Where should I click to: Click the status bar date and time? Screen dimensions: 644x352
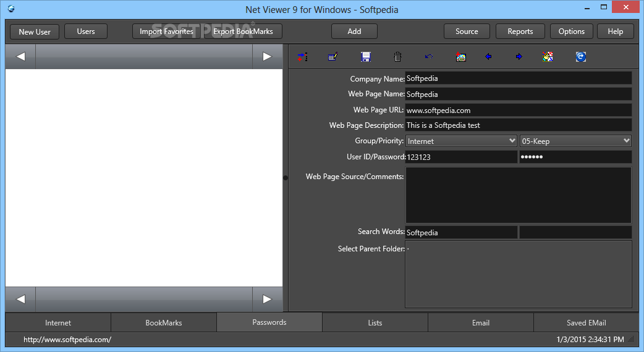(590, 340)
